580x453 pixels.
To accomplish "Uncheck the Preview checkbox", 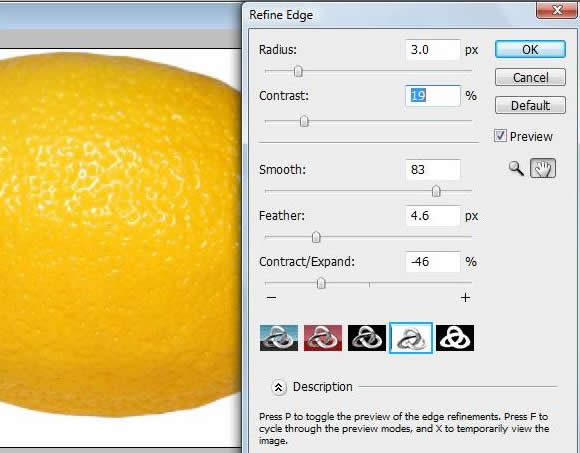I will [500, 136].
